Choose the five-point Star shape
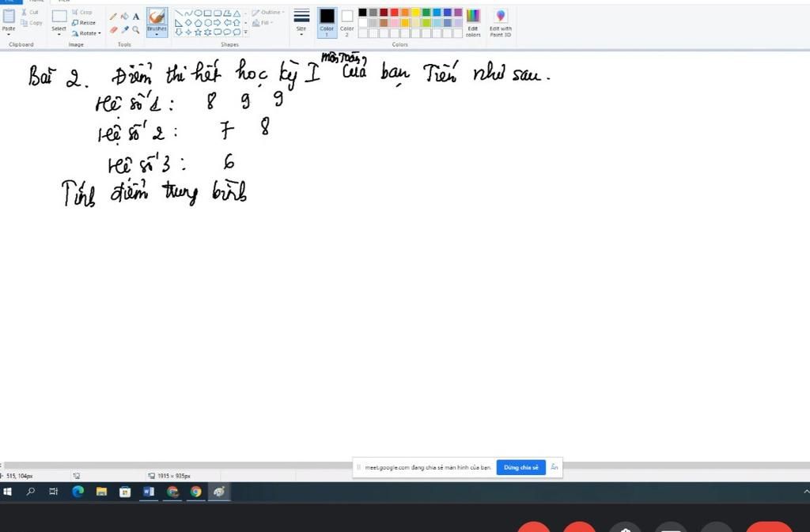This screenshot has width=810, height=532. (198, 32)
